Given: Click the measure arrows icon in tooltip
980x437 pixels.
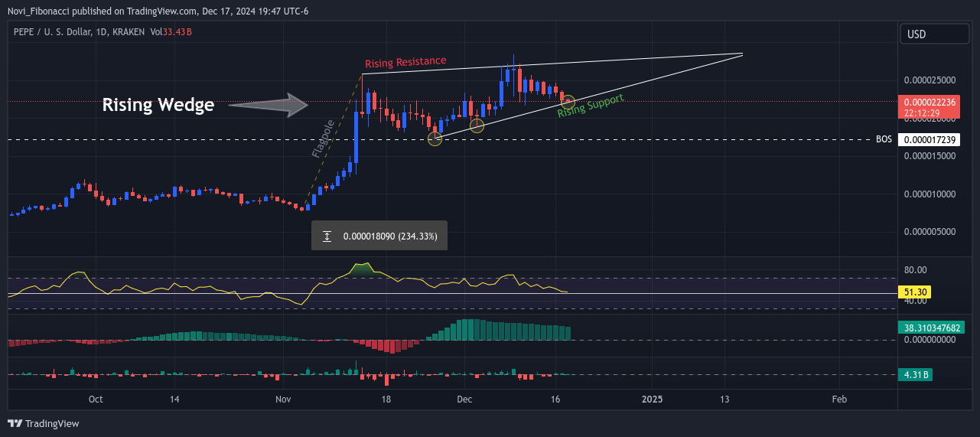Looking at the screenshot, I should coord(327,236).
